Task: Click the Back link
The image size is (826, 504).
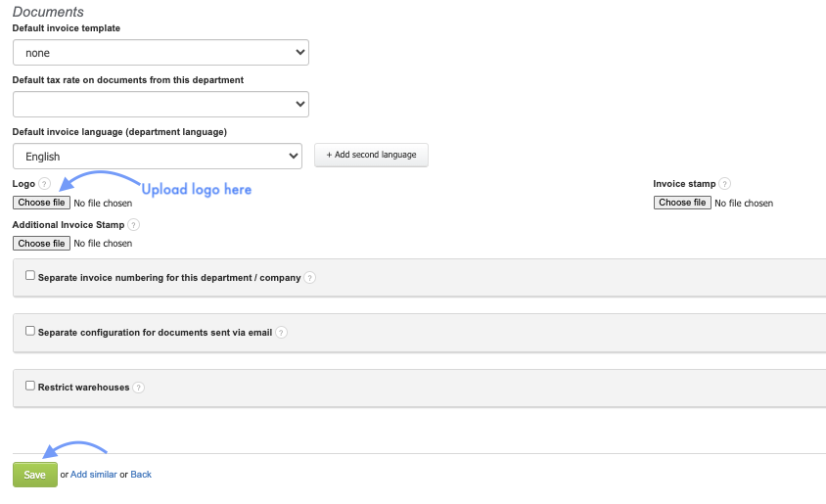Action: (141, 475)
